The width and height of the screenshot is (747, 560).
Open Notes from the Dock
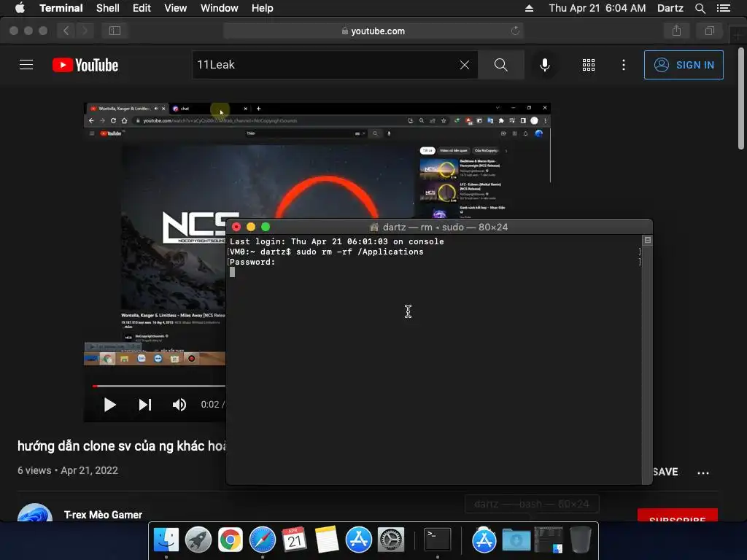tap(326, 540)
